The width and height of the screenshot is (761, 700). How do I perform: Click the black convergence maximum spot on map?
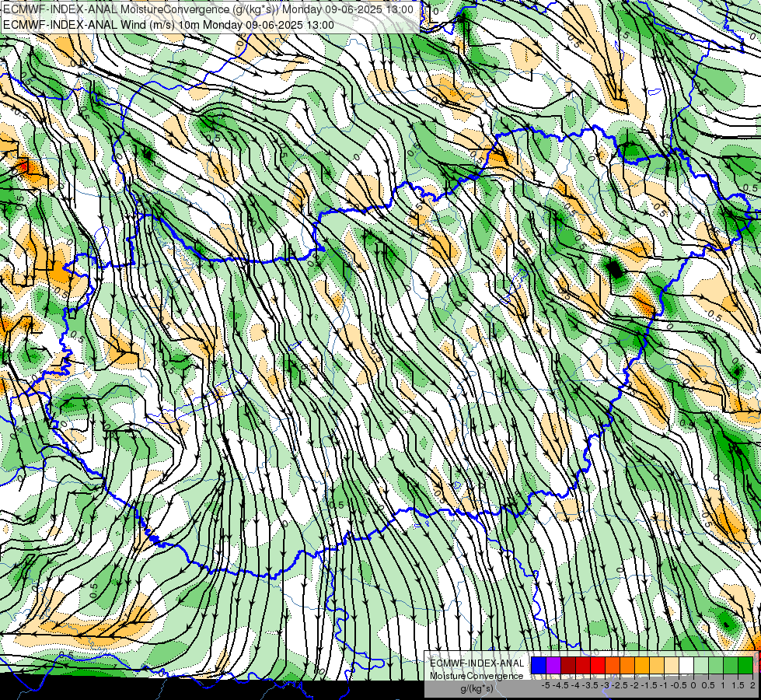[x=615, y=269]
